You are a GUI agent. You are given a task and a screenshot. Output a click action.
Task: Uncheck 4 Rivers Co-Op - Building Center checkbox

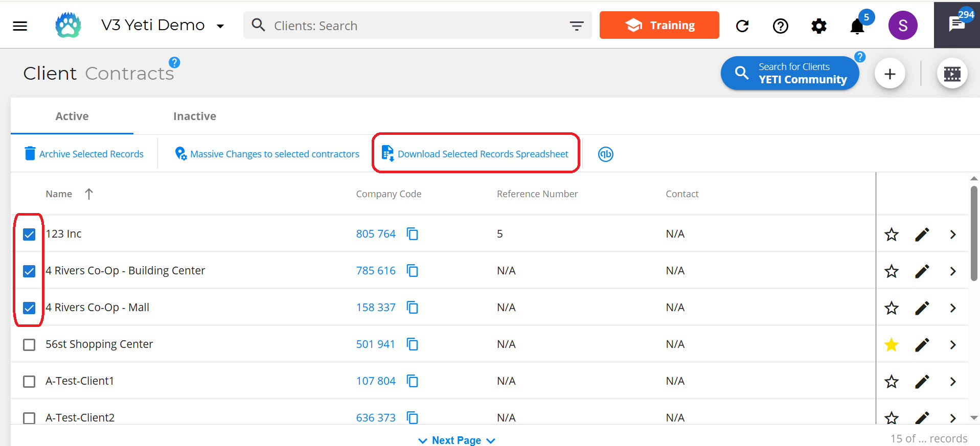(x=29, y=271)
